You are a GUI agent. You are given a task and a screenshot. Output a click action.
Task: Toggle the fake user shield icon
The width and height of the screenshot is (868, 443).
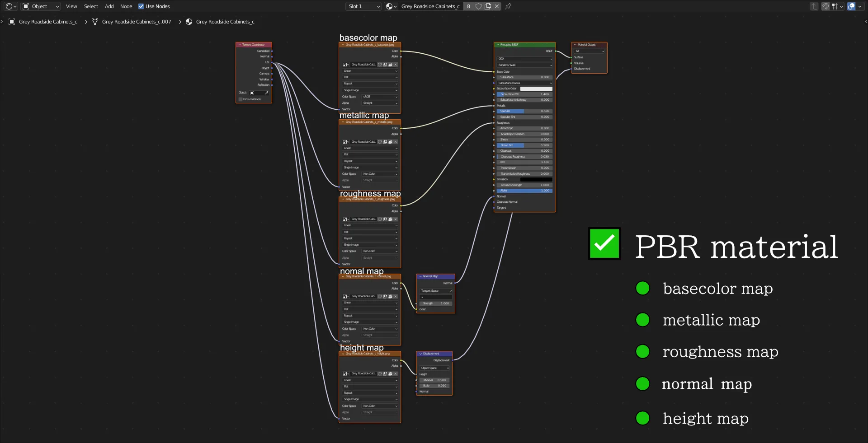click(x=479, y=6)
